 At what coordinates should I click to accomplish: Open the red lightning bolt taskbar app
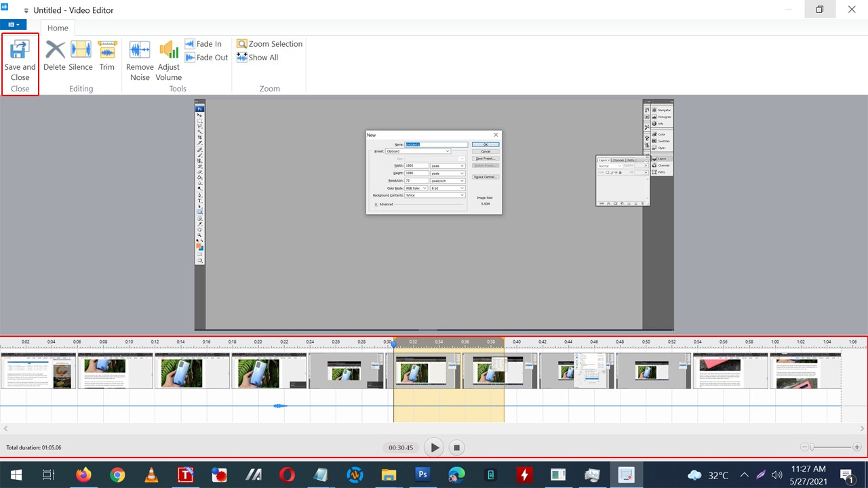(x=524, y=474)
